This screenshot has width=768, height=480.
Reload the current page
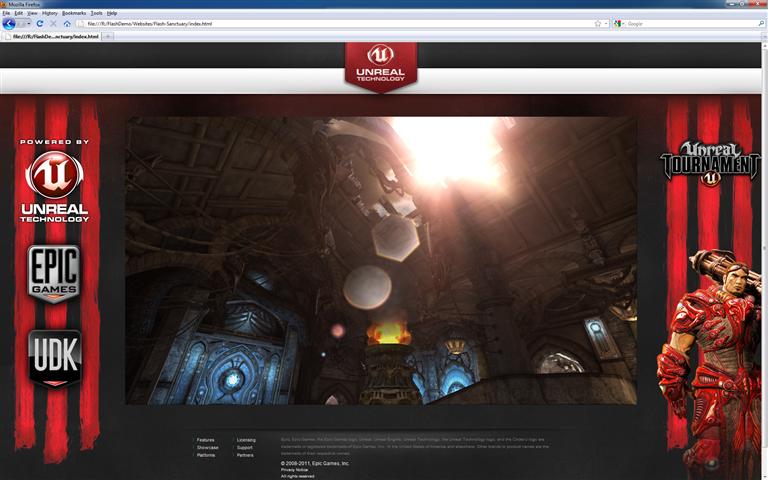tap(40, 23)
